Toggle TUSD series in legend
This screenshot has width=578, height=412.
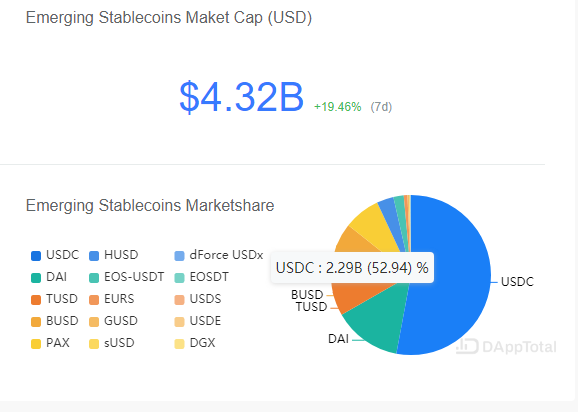(54, 299)
